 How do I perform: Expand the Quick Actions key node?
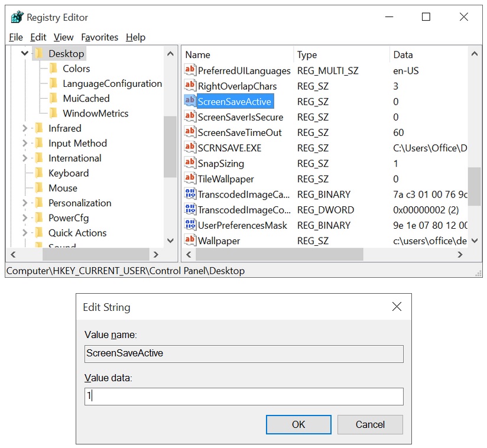click(x=24, y=233)
